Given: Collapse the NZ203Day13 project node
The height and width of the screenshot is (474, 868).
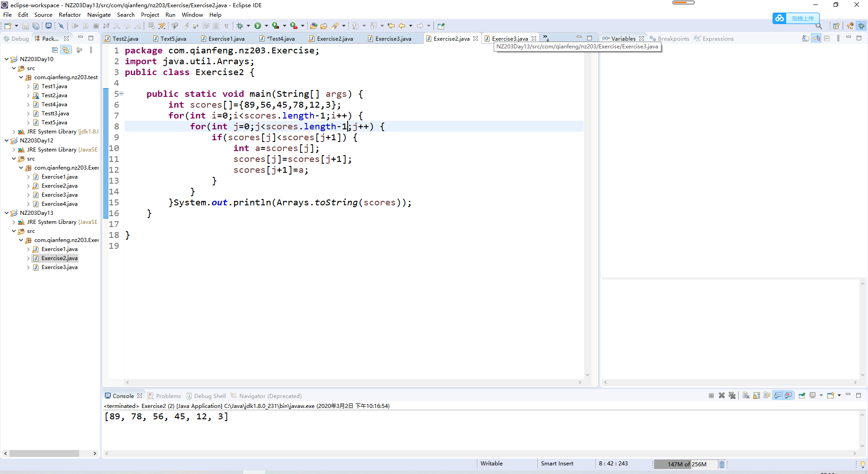Looking at the screenshot, I should pos(6,213).
